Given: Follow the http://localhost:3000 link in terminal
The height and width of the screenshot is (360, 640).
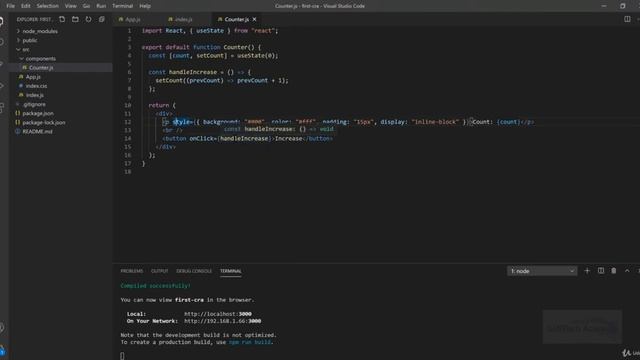Looking at the screenshot, I should click(218, 314).
